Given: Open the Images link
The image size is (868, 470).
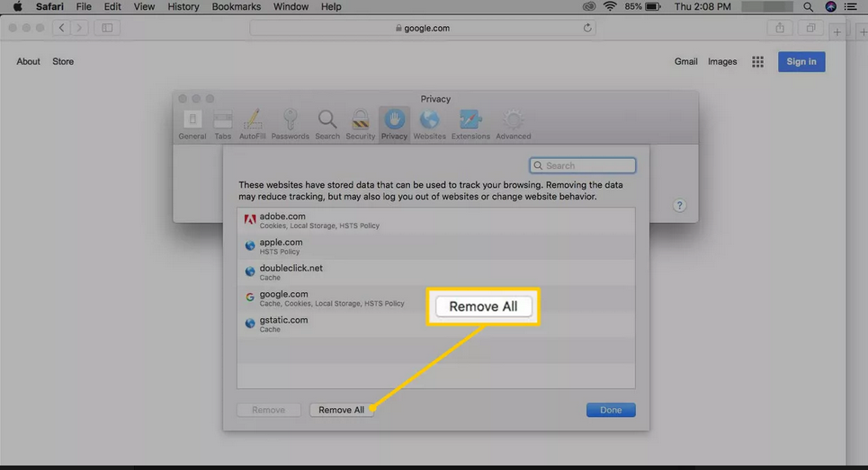Looking at the screenshot, I should tap(722, 61).
